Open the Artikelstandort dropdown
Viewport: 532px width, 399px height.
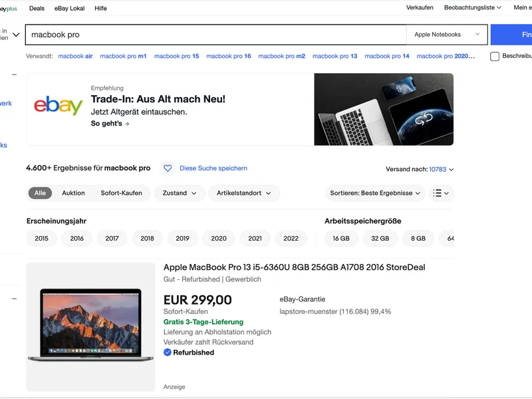(243, 193)
